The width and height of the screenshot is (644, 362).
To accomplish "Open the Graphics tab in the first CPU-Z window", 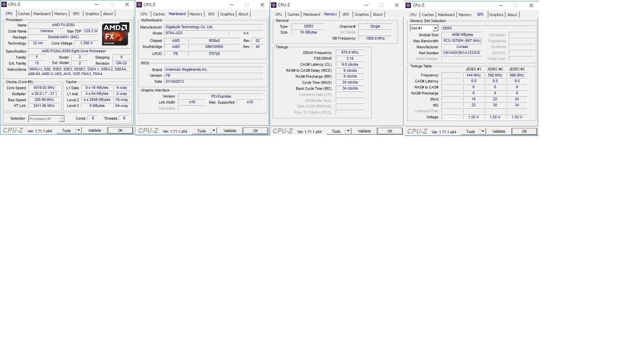I will 92,14.
